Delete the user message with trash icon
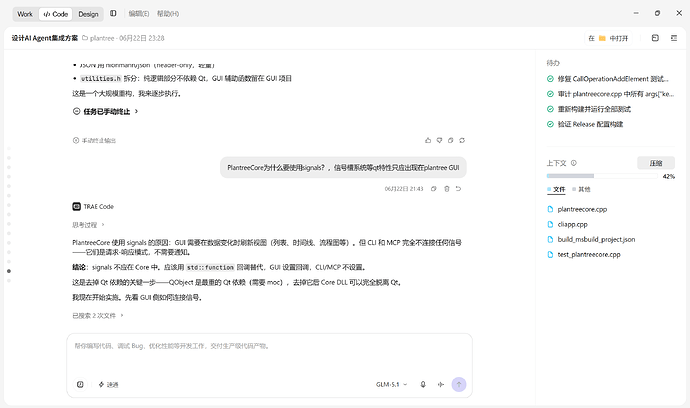 tap(447, 189)
